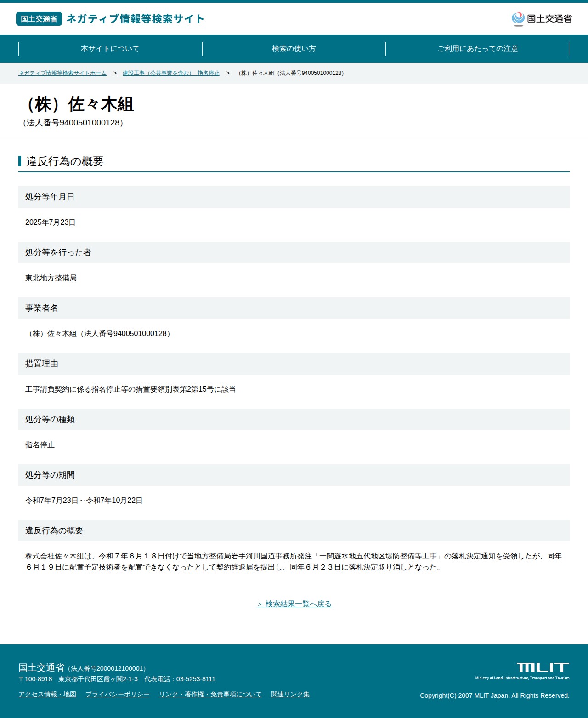Click the date 2025年7月23日
The width and height of the screenshot is (588, 718).
51,222
